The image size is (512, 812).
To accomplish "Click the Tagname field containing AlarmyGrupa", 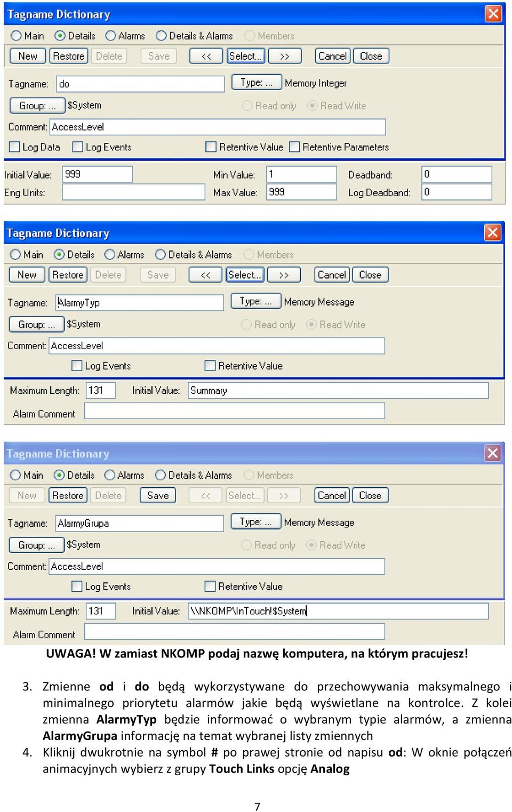I will pyautogui.click(x=140, y=523).
